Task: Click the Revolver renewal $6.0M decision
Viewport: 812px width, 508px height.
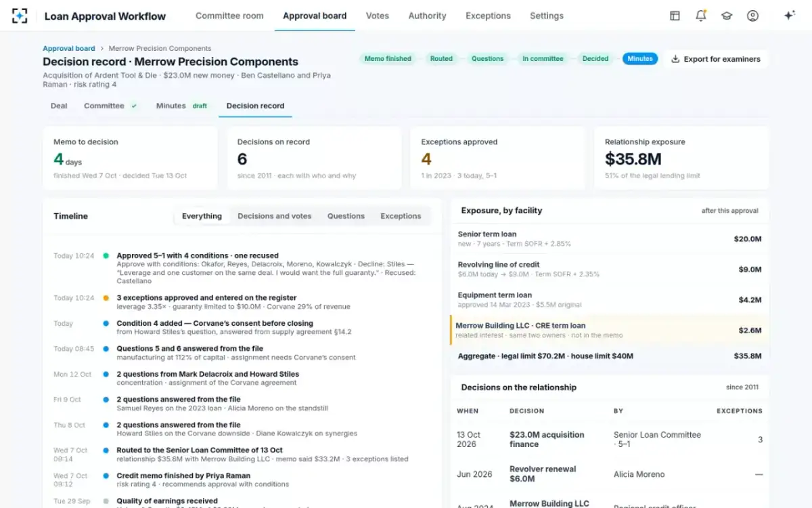Action: (543, 474)
